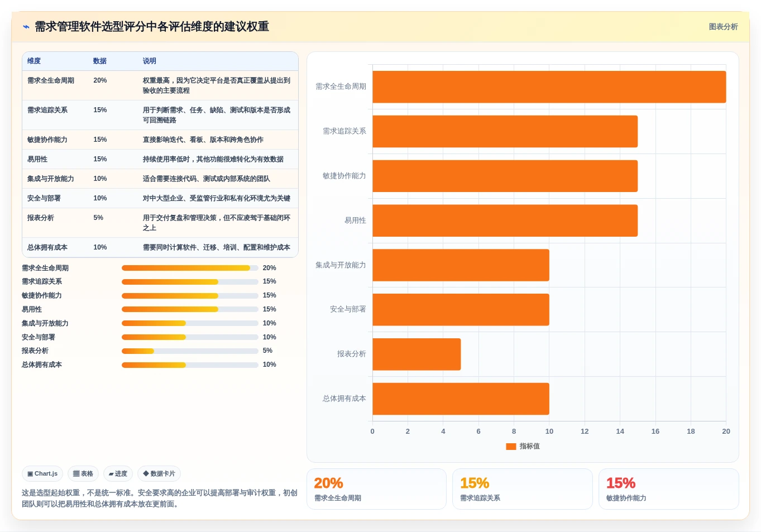
Task: Select the 需求全生命周期 table row label
Action: (x=51, y=80)
